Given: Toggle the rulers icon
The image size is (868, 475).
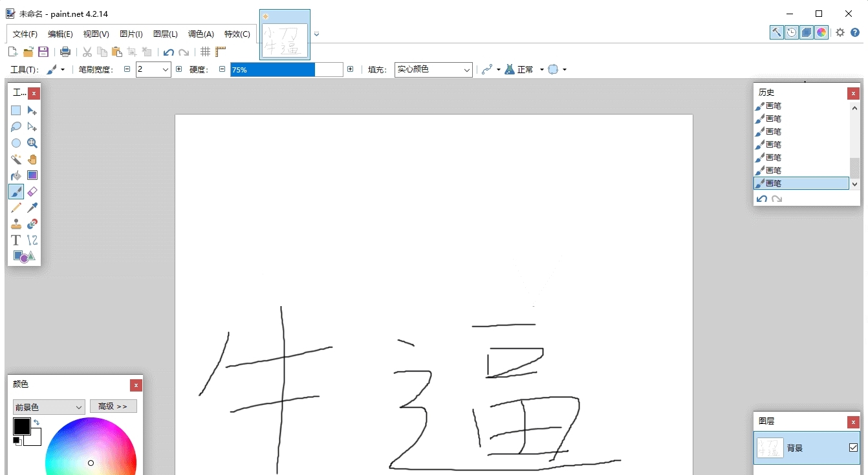Looking at the screenshot, I should point(220,52).
